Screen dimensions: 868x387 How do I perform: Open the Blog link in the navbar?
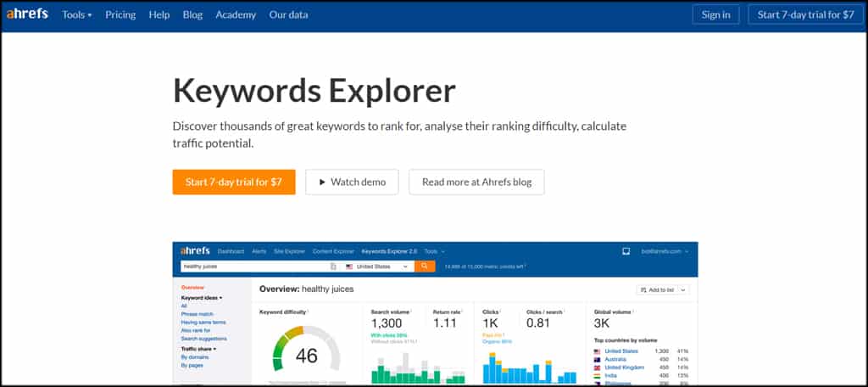pos(192,15)
